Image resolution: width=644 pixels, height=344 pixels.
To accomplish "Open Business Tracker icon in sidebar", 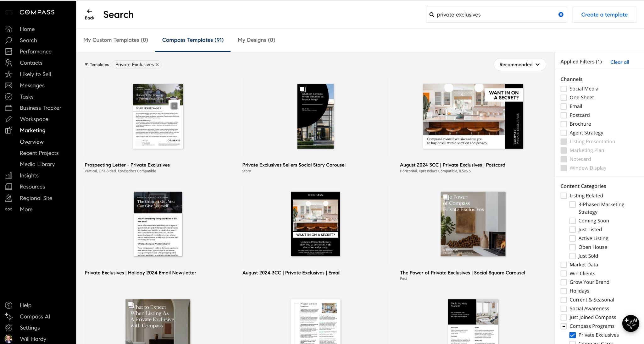I will [8, 108].
